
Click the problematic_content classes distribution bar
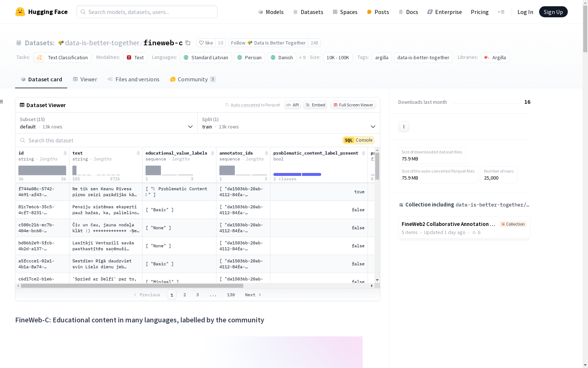click(x=297, y=174)
